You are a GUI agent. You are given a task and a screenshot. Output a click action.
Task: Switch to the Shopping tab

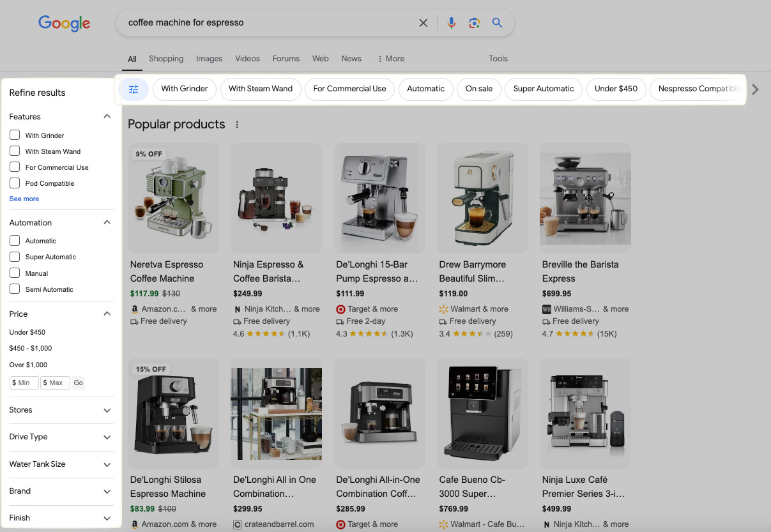166,59
